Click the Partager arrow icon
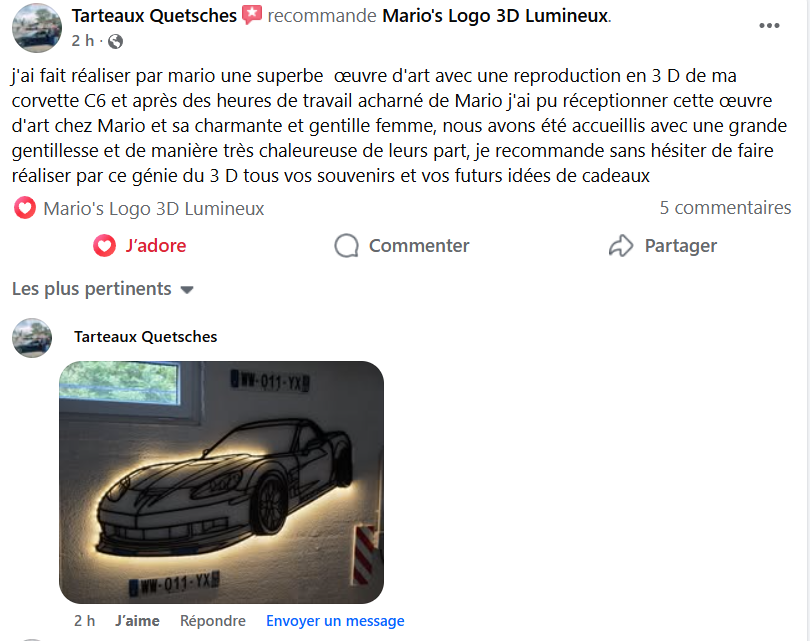The width and height of the screenshot is (810, 641). coord(620,245)
